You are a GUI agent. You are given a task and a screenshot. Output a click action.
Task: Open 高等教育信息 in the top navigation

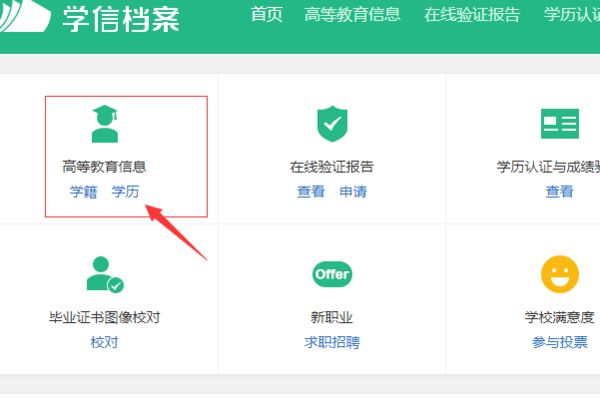pos(352,15)
